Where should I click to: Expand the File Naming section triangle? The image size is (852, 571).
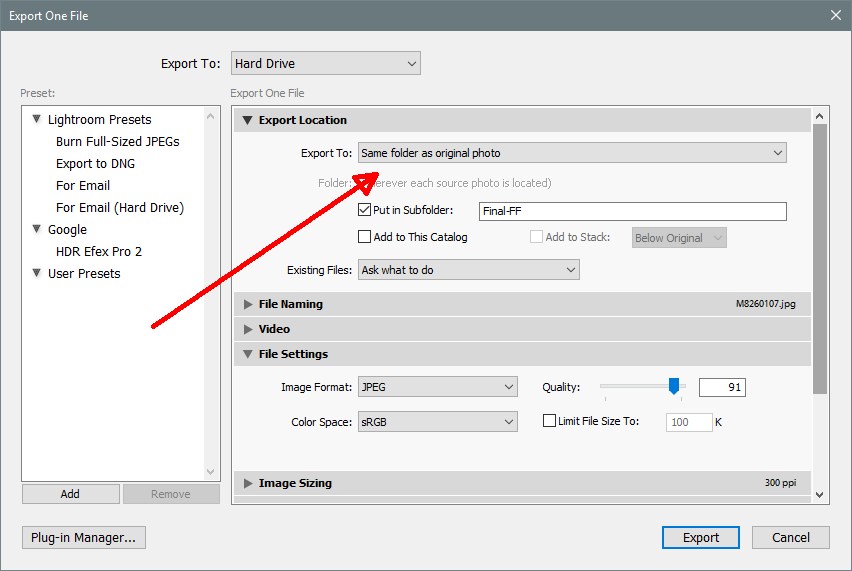point(248,304)
